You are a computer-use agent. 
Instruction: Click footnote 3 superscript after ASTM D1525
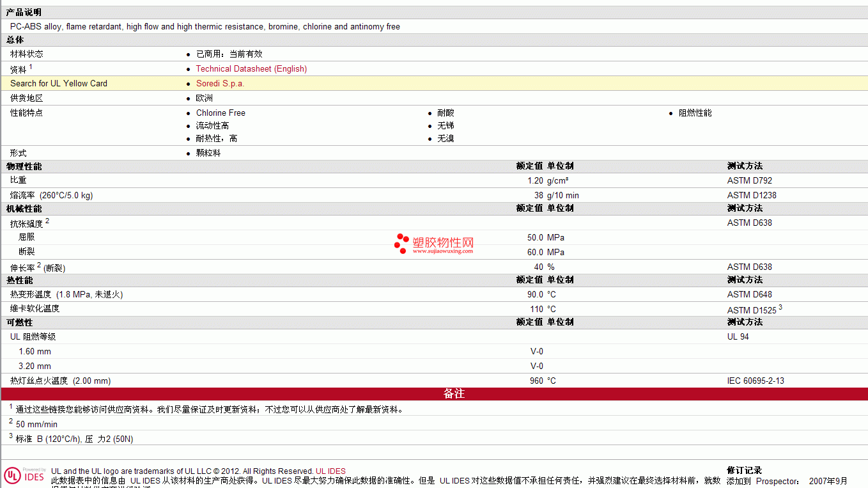click(x=780, y=308)
